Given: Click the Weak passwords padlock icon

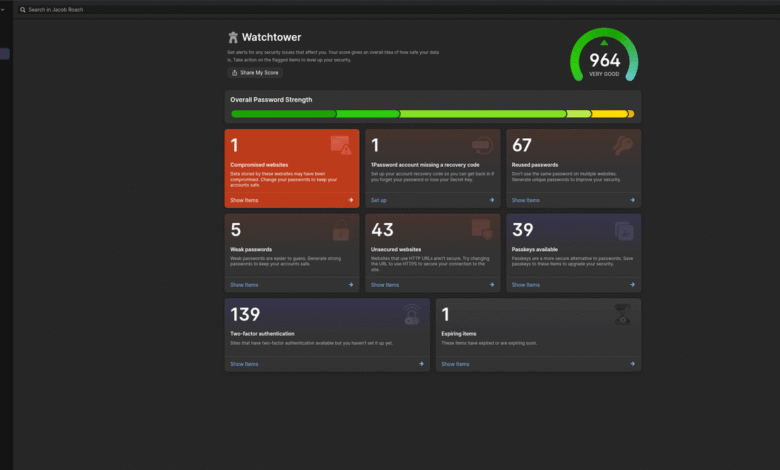Looking at the screenshot, I should [x=341, y=231].
